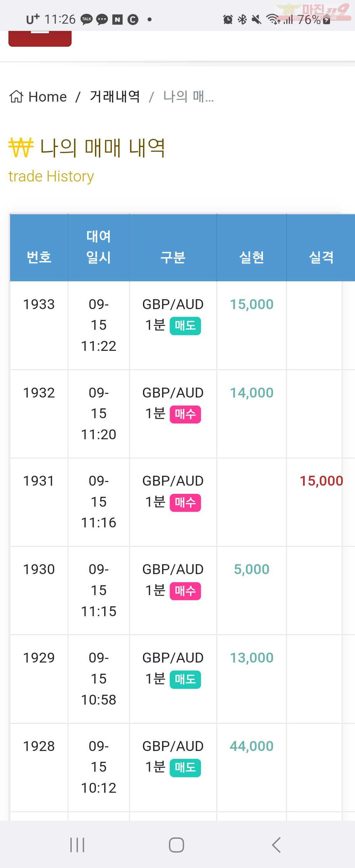This screenshot has width=355, height=868.
Task: Tap the KakaoTalk notification icon in status bar
Action: 86,19
